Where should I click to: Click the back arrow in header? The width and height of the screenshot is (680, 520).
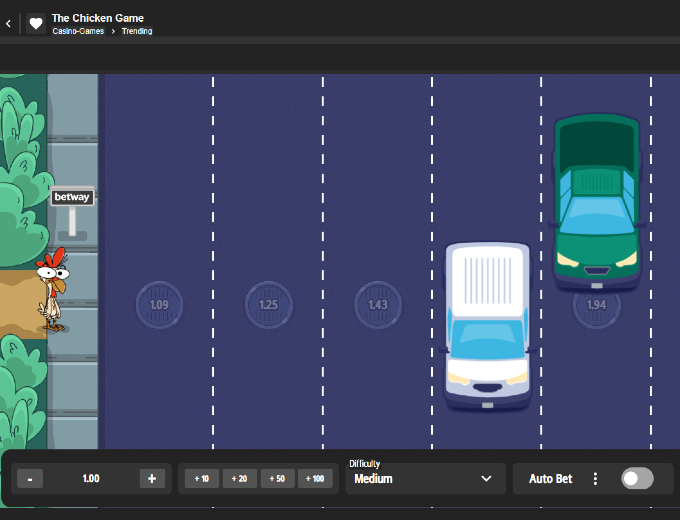coord(9,23)
